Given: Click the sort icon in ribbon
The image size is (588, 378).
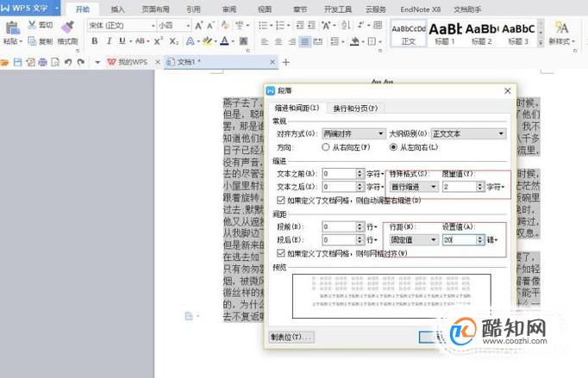Looking at the screenshot, I should click(x=346, y=26).
